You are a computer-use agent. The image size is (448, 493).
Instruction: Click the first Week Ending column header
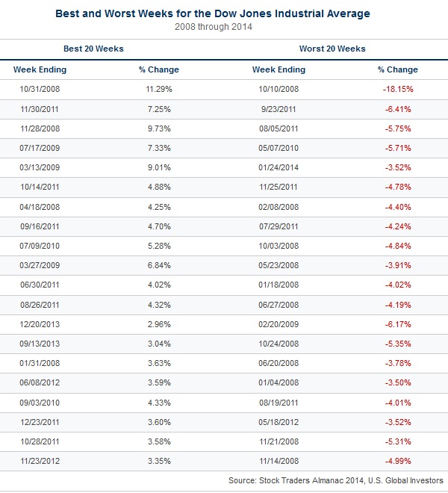pyautogui.click(x=40, y=69)
